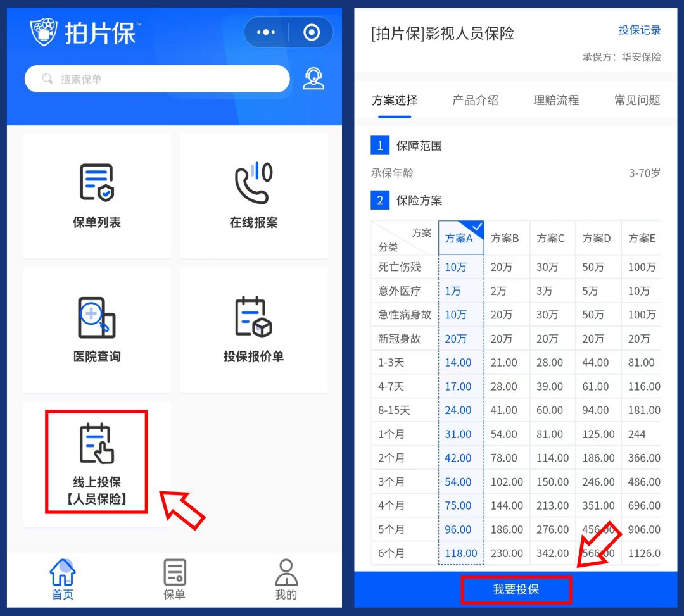Click the 125.00 price in 方案D
684x616 pixels.
598,434
